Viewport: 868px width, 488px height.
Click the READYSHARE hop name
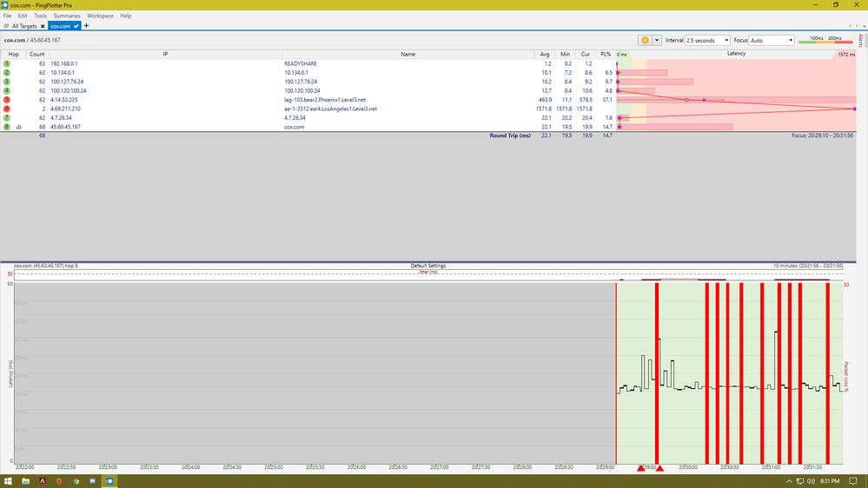(301, 63)
